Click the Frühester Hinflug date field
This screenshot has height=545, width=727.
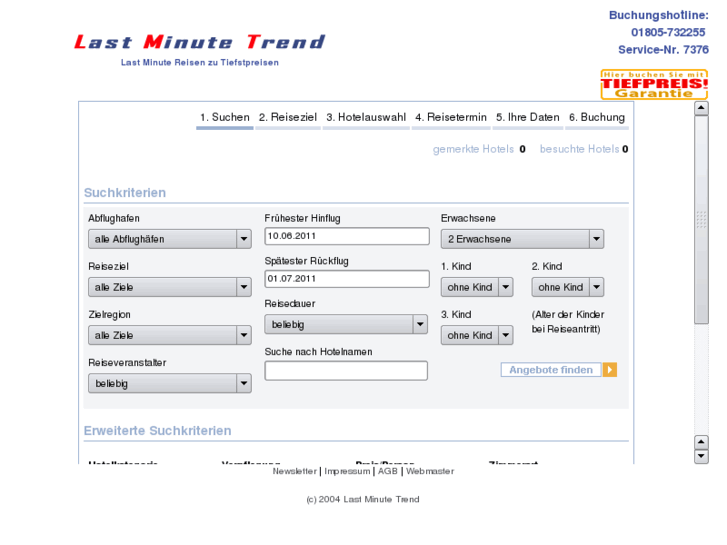(x=347, y=236)
